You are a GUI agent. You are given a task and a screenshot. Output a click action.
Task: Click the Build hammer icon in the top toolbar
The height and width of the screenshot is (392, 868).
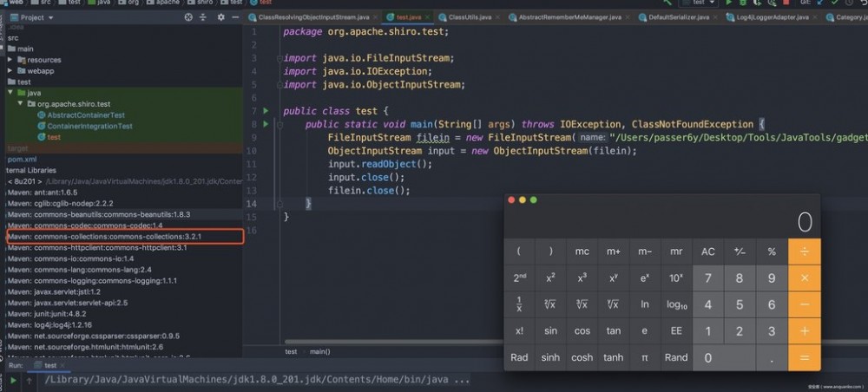[668, 3]
